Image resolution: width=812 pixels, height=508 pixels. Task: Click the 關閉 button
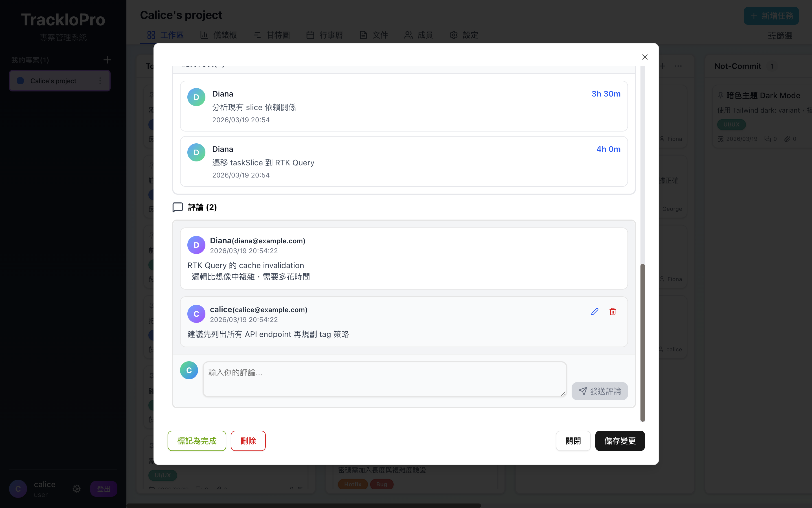click(573, 441)
